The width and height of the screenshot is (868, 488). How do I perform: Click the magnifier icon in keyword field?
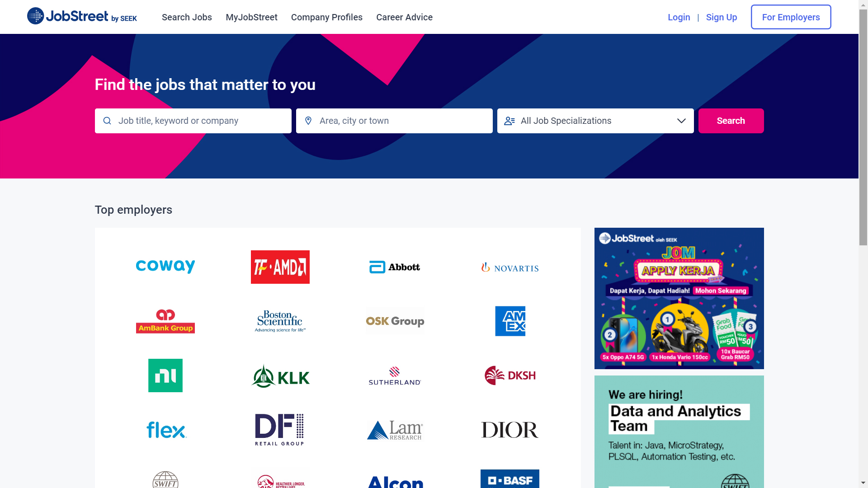(107, 121)
